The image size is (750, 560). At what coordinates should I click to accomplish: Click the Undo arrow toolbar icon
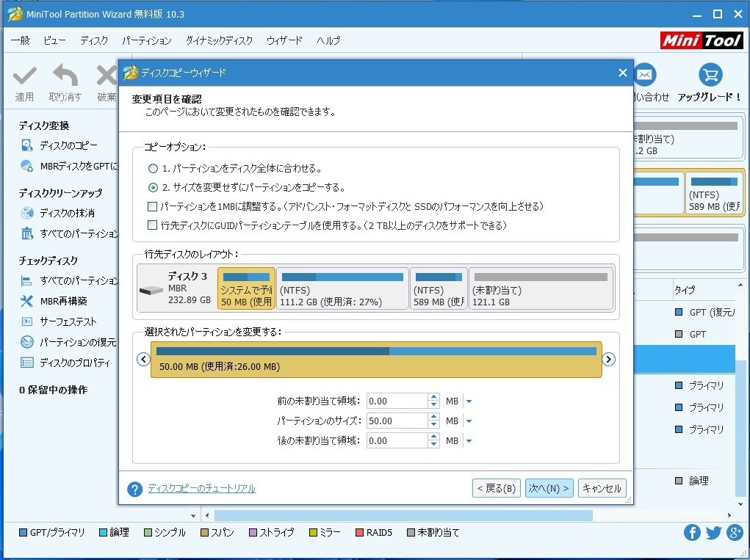pos(65,76)
